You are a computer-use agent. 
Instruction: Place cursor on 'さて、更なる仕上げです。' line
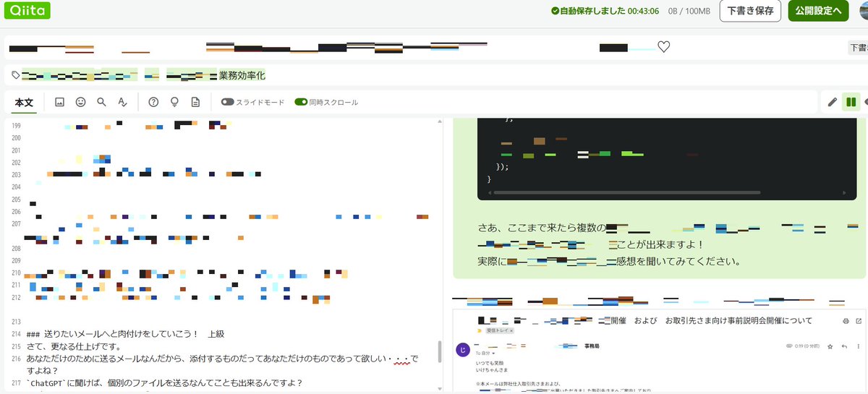[73, 346]
